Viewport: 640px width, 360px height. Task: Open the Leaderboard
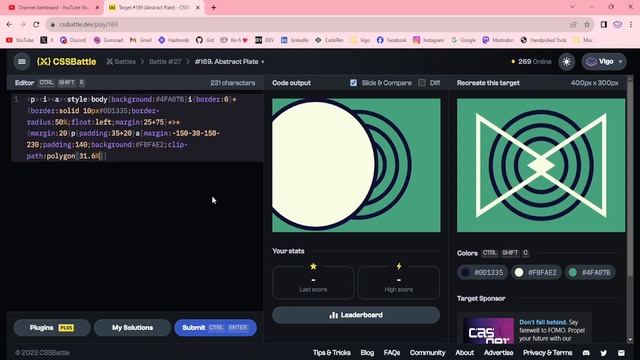(356, 315)
